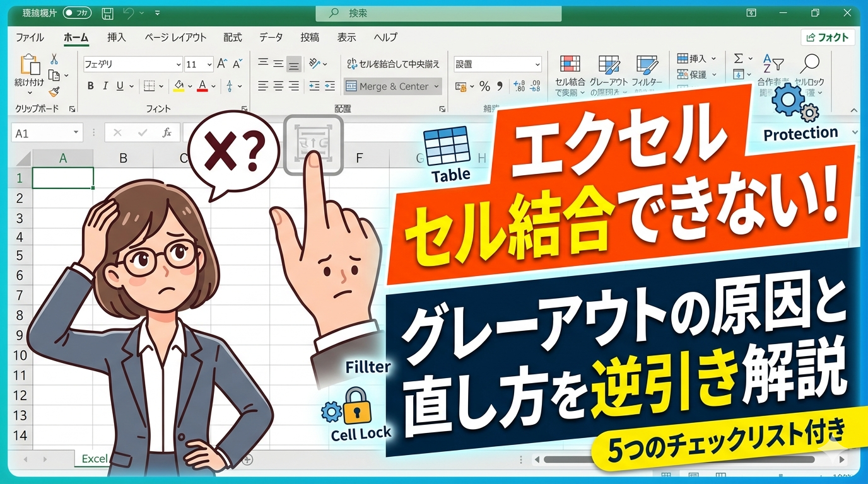Open the Find magnifier icon
Image resolution: width=868 pixels, height=484 pixels.
point(812,62)
